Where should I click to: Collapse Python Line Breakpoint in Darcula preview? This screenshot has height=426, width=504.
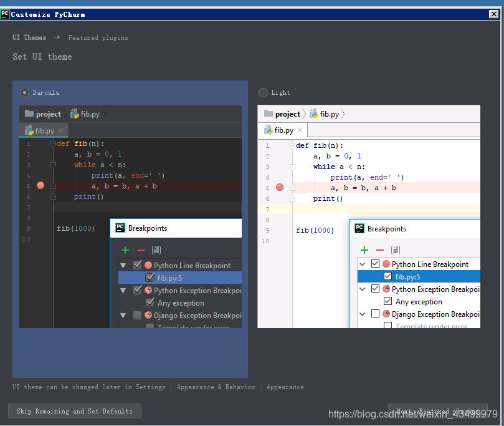(123, 266)
